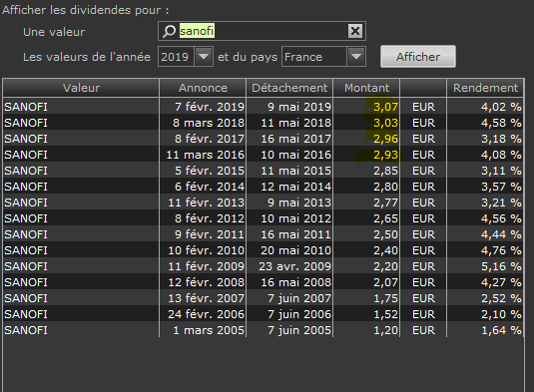Select the 4,76 % yield cell

(x=485, y=250)
